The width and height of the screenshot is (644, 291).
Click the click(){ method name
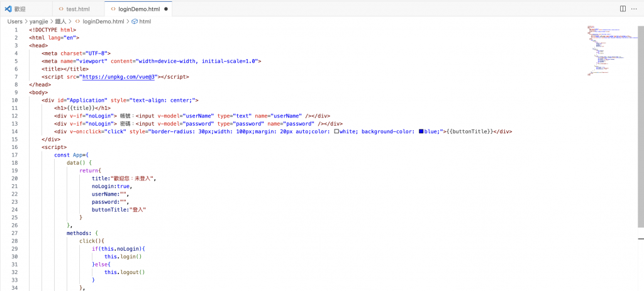92,241
